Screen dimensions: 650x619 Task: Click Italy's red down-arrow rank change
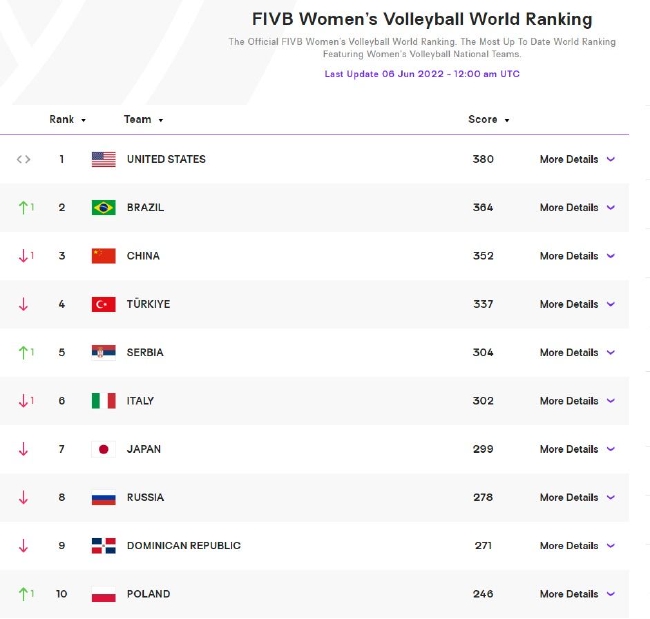pyautogui.click(x=26, y=401)
